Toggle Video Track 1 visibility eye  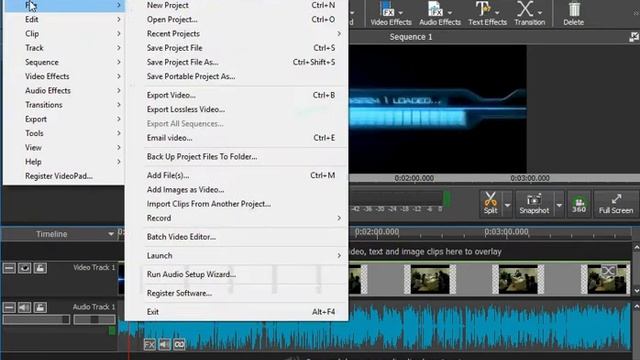[24, 268]
